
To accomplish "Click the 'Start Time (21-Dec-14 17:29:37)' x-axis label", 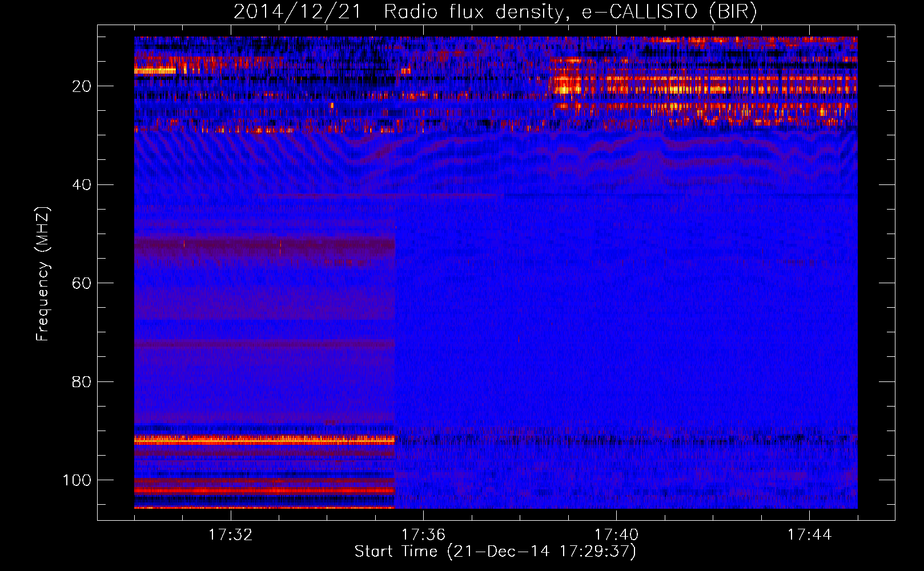I will coord(495,552).
